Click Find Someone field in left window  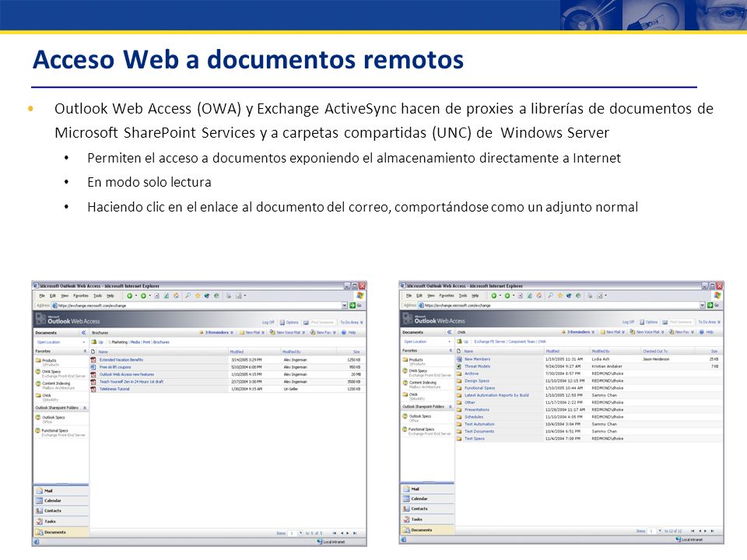322,322
